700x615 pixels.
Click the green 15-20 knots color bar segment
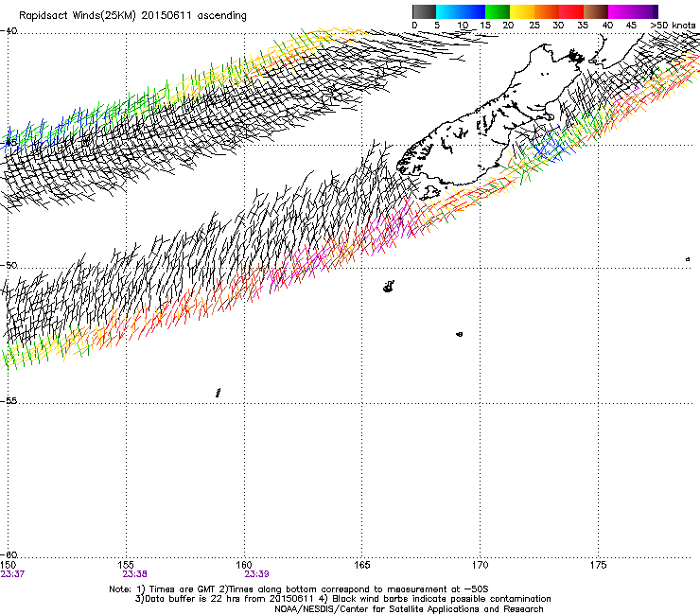[498, 11]
